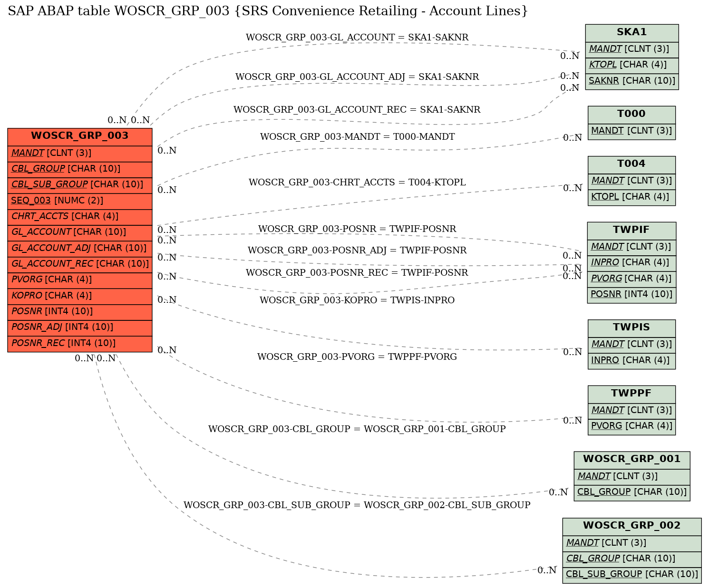This screenshot has height=588, width=709.
Task: Click the CBL_SUB_GROUP = WOSCR_GRP_002-CBL_SUB_GROUP label
Action: pos(357,505)
